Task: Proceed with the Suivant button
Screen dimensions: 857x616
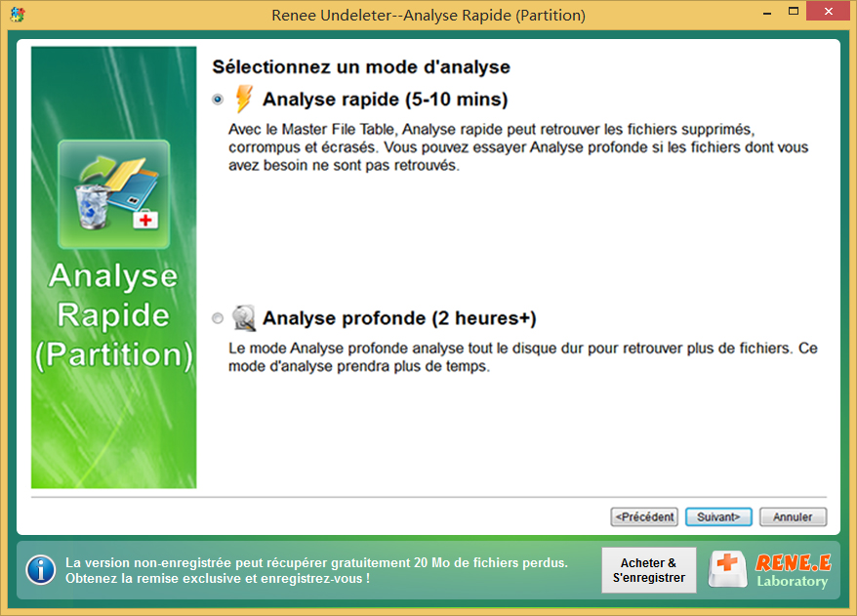Action: tap(718, 517)
